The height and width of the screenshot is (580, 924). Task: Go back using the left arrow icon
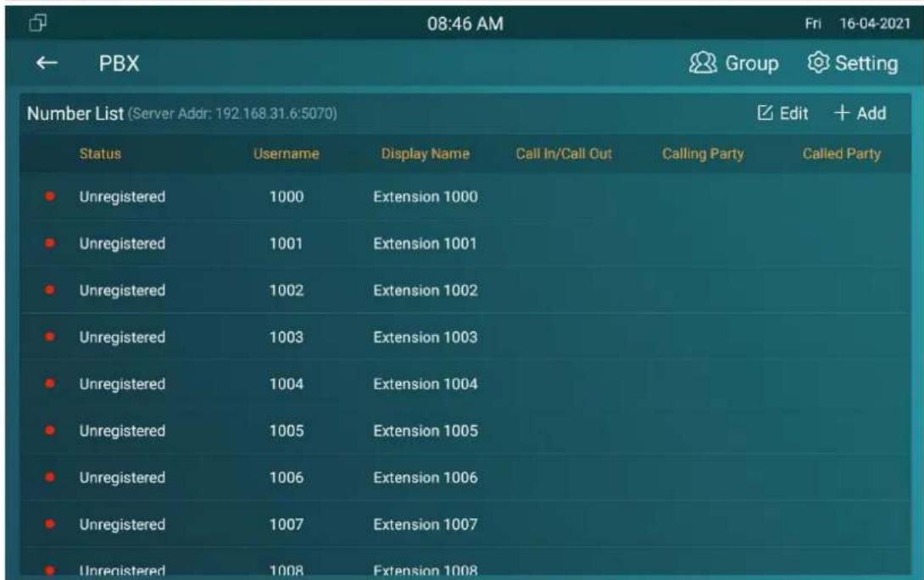pyautogui.click(x=47, y=63)
